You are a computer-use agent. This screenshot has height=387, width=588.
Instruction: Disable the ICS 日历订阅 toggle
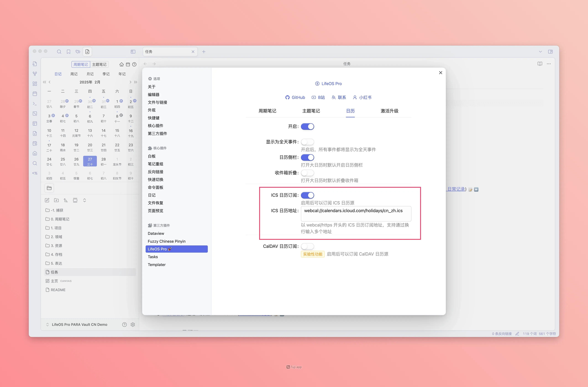(307, 195)
